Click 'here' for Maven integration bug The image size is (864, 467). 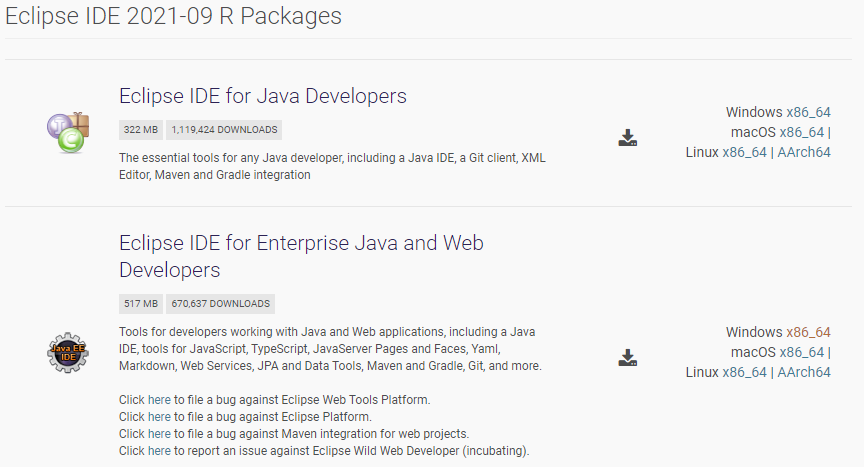pyautogui.click(x=159, y=434)
